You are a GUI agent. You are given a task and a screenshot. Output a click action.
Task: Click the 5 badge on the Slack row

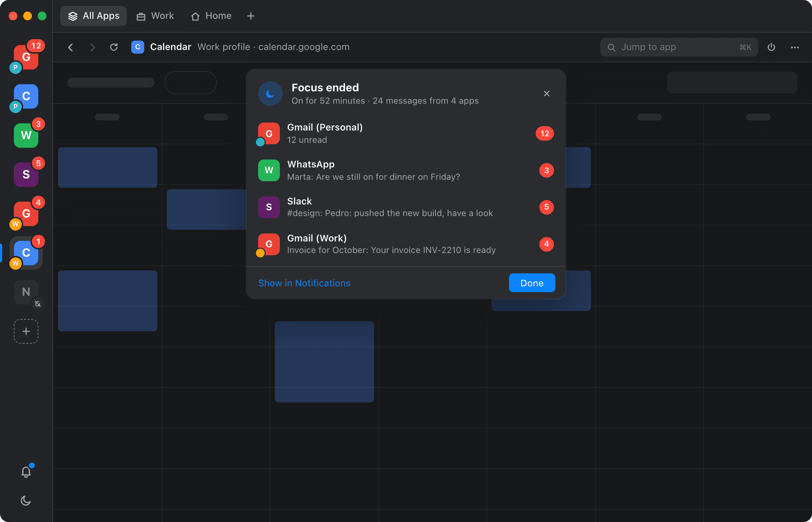click(547, 207)
